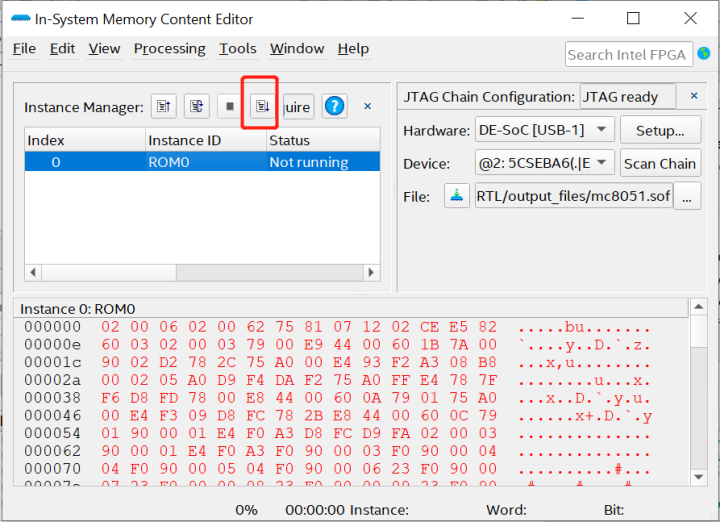Click the Search Intel FPGA field
720x522 pixels.
click(629, 54)
